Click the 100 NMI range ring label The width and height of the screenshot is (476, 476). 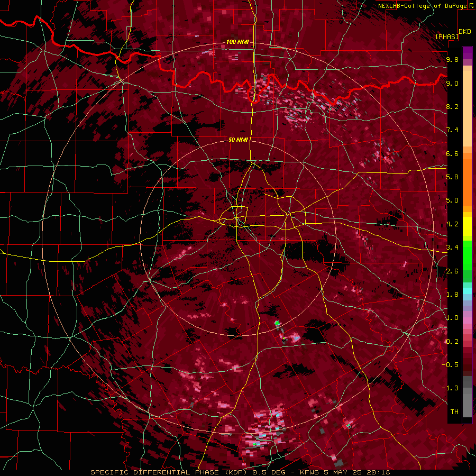pos(237,42)
